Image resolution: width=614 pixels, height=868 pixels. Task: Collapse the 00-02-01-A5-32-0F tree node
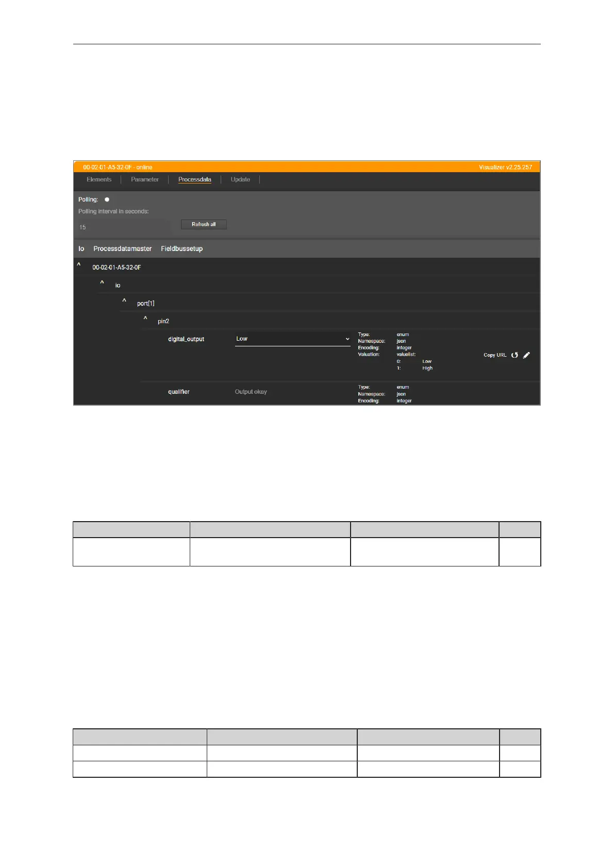pyautogui.click(x=79, y=264)
